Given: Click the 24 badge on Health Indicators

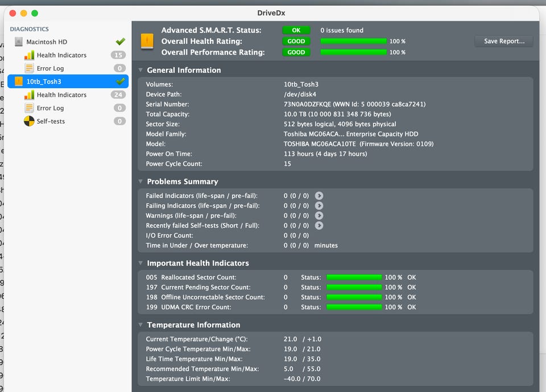Looking at the screenshot, I should [x=118, y=95].
